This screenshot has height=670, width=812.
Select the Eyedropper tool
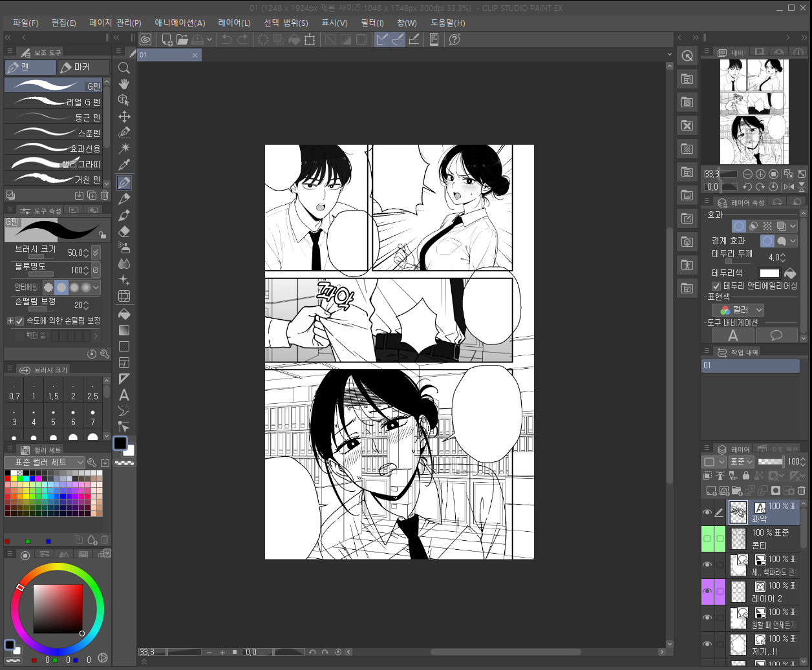click(124, 164)
